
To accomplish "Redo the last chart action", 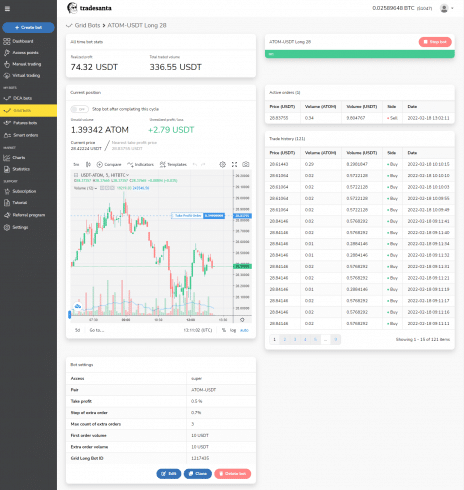I will coord(203,164).
